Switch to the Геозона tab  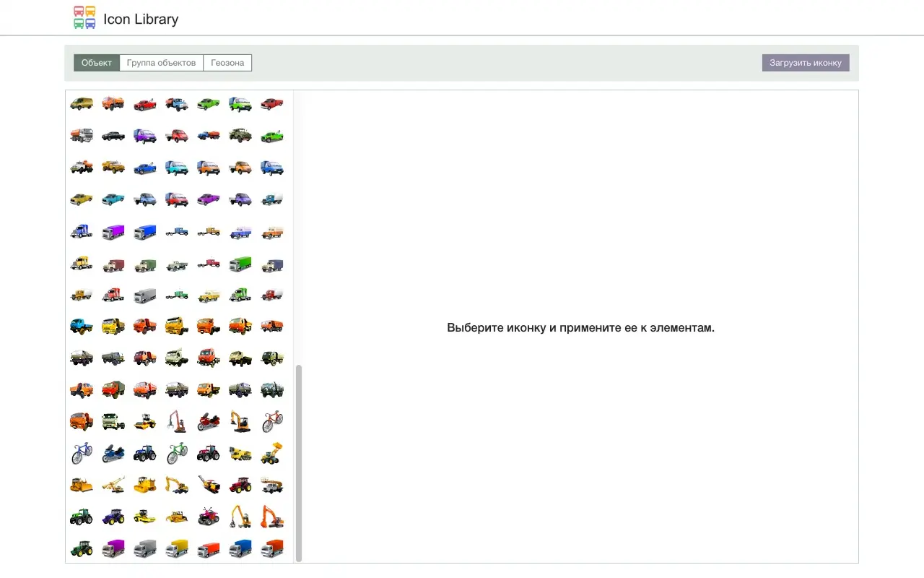tap(227, 63)
